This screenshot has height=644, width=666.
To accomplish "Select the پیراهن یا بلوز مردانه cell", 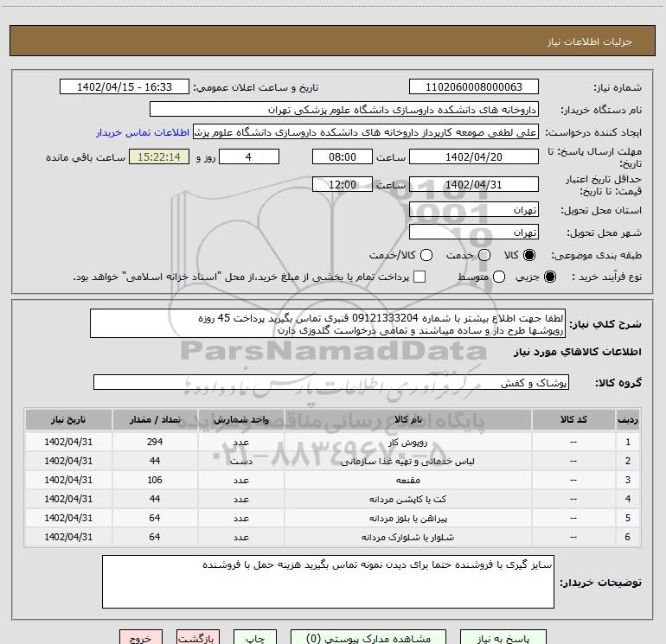I will pos(407,519).
